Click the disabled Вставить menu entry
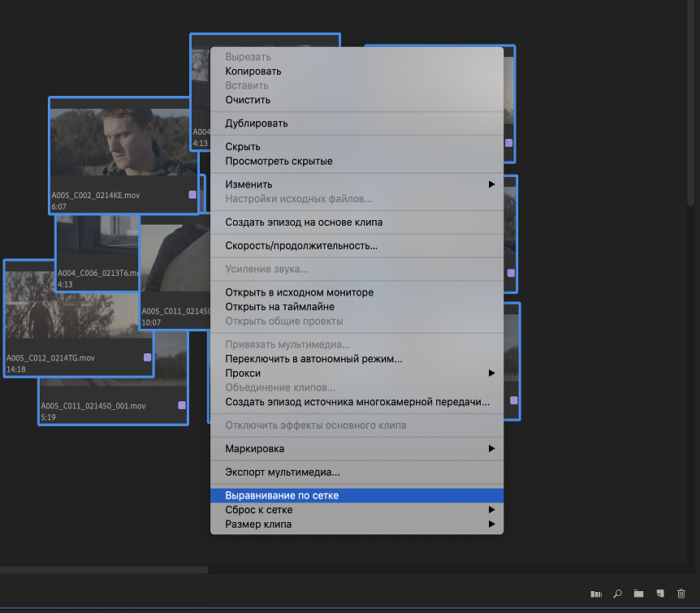 click(356, 86)
